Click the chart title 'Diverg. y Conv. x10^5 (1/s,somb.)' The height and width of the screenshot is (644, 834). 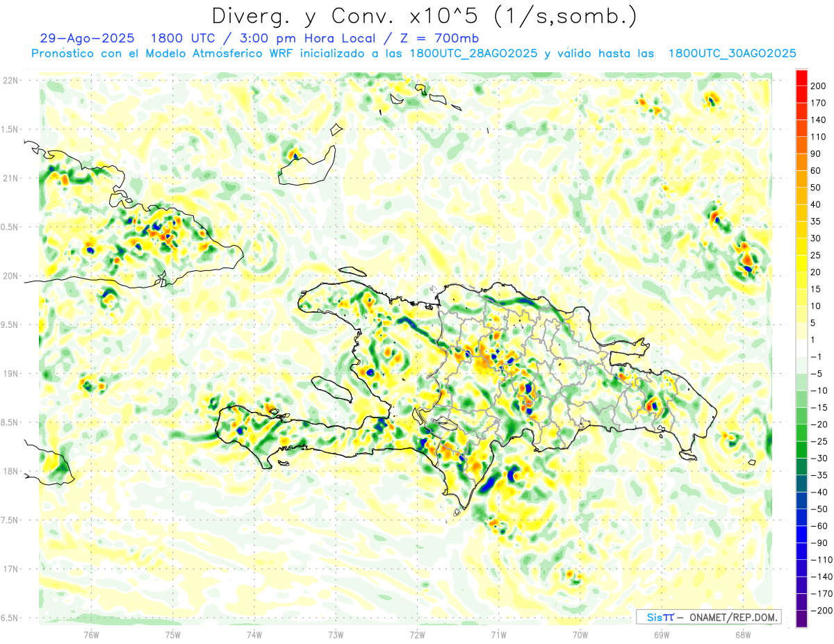click(x=424, y=16)
